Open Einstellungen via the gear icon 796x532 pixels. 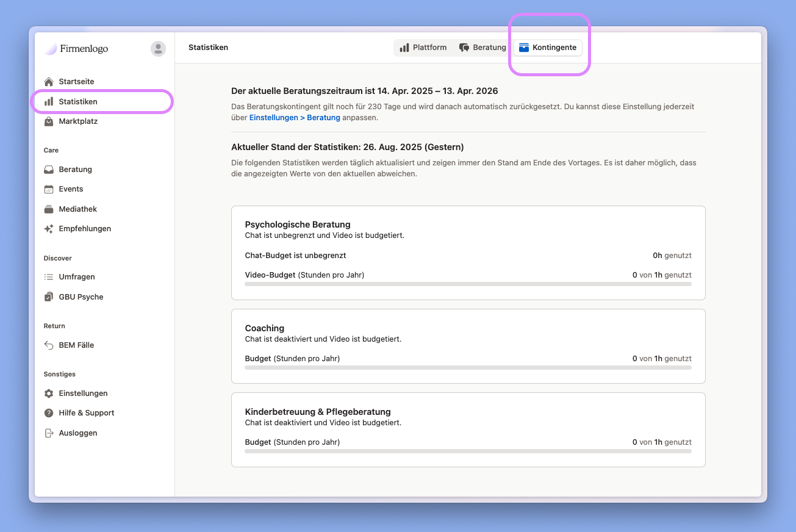[x=49, y=394]
